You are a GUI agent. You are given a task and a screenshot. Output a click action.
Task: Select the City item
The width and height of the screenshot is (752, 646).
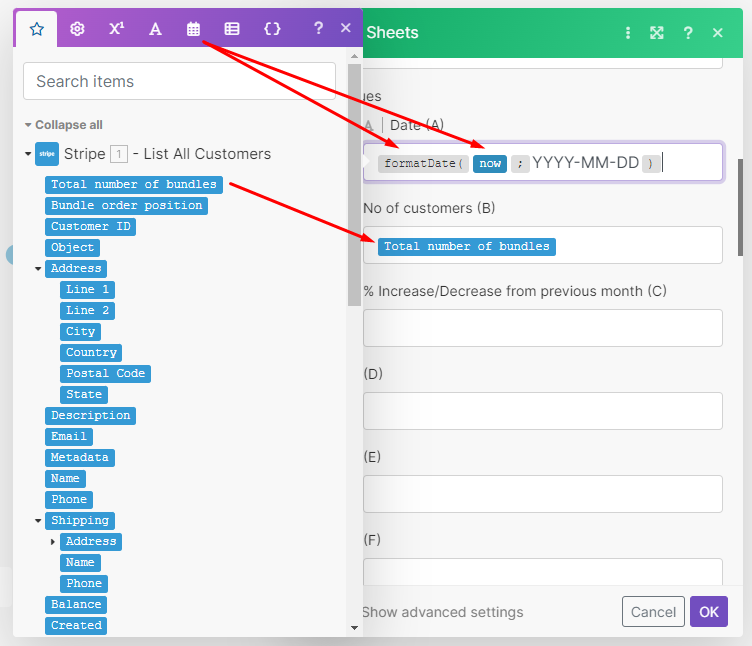[x=81, y=331]
